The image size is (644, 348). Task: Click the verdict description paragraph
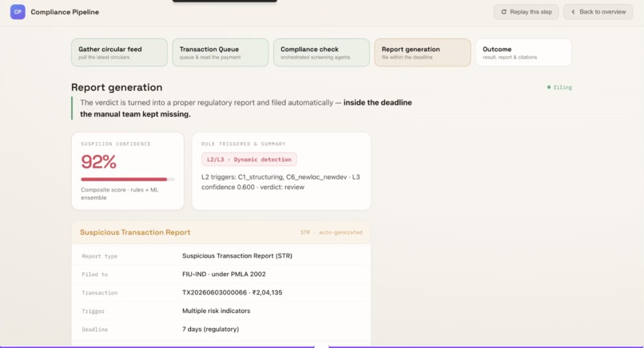click(245, 109)
